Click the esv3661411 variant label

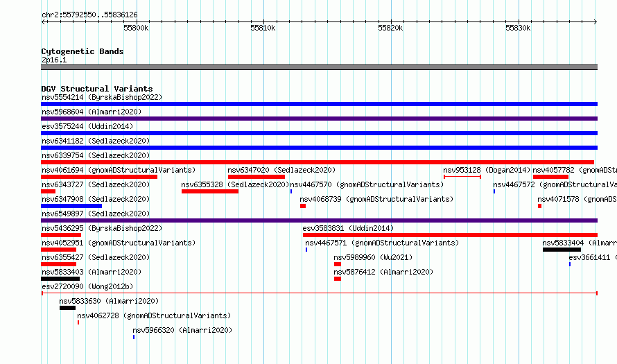[593, 257]
